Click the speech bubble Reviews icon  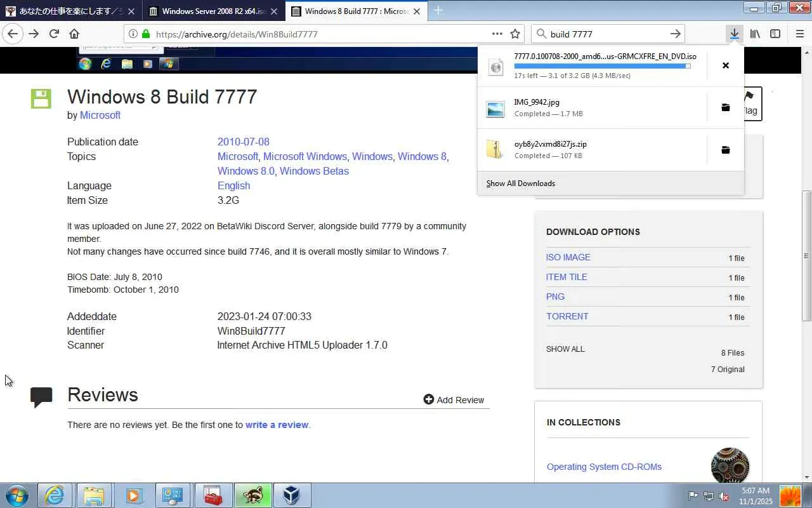pos(41,398)
